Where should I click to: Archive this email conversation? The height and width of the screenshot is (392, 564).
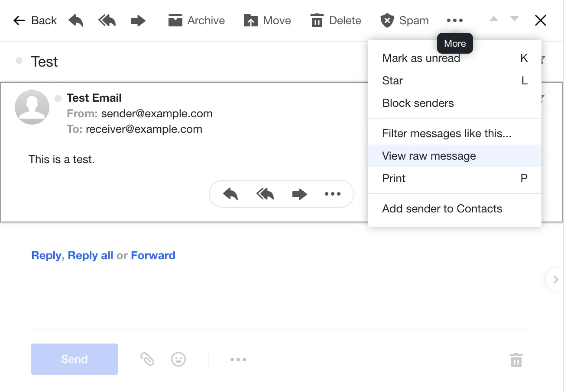(196, 20)
